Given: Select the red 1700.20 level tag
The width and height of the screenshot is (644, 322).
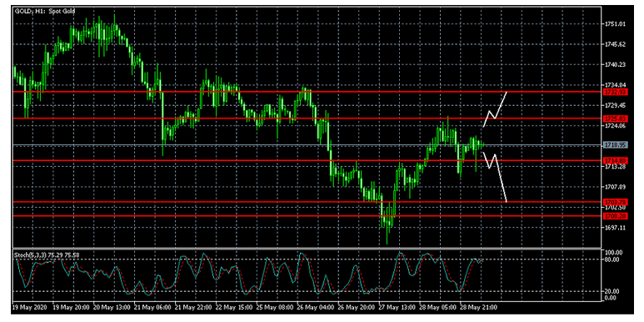Looking at the screenshot, I should (x=615, y=215).
